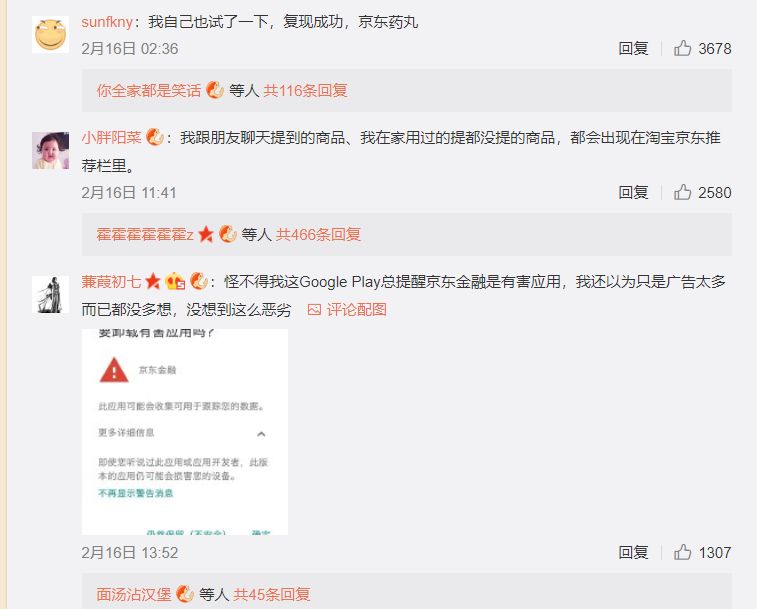Open the 你全家都是笑话 user profile link

[149, 91]
